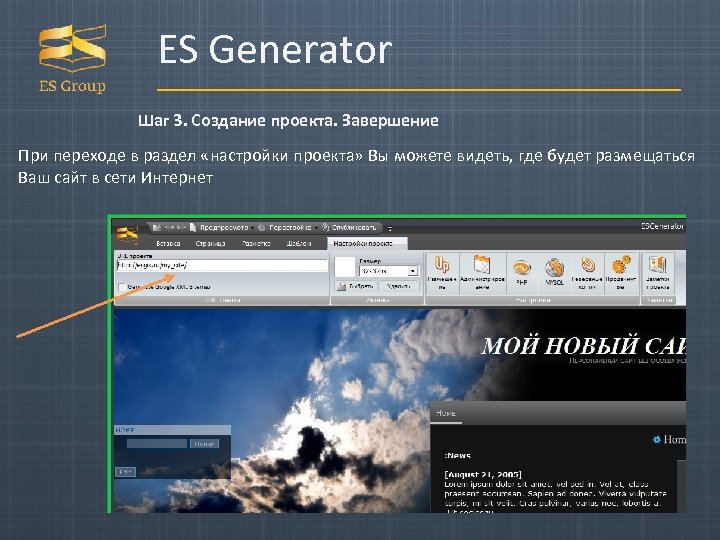Screen dimensions: 720x540
Task: Click the МОЙ НОВЫЙ САЙТ site heading
Action: 584,346
